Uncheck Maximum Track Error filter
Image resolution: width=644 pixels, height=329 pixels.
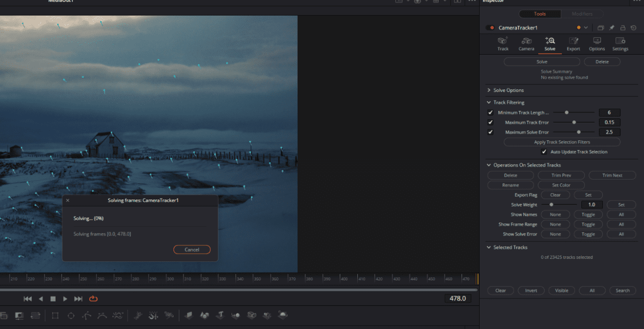tap(490, 122)
